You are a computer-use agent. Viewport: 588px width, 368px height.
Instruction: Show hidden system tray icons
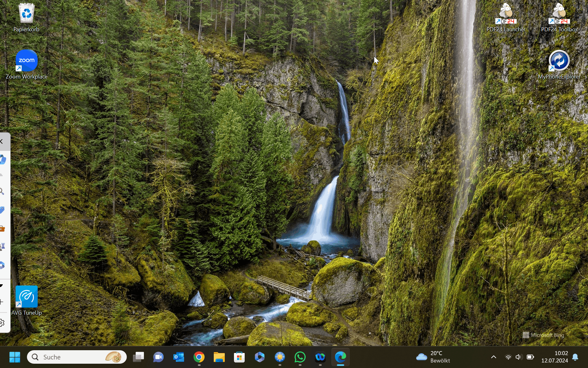coord(493,357)
